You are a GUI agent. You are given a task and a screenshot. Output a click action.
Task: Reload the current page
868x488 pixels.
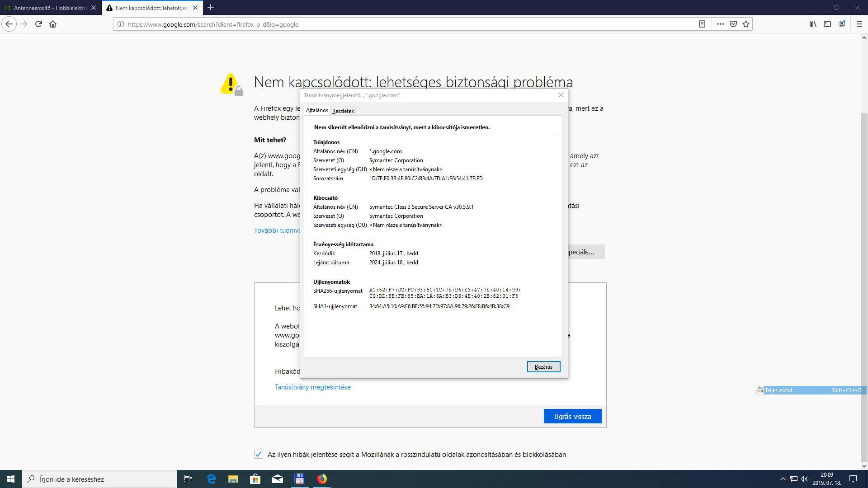[38, 24]
